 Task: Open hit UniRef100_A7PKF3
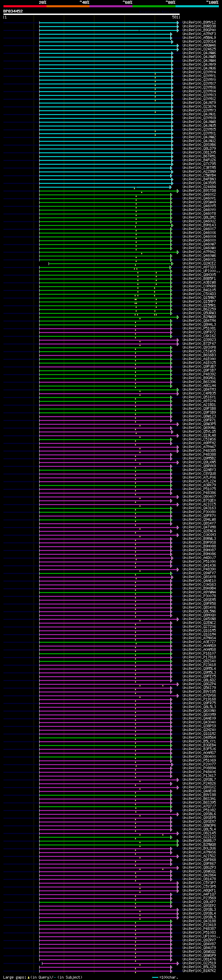(x=199, y=34)
